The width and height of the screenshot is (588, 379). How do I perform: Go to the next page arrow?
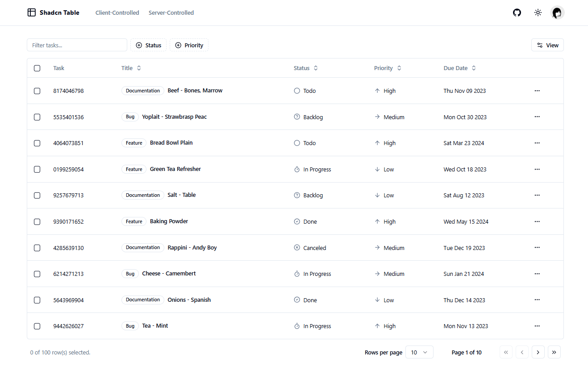tap(538, 352)
